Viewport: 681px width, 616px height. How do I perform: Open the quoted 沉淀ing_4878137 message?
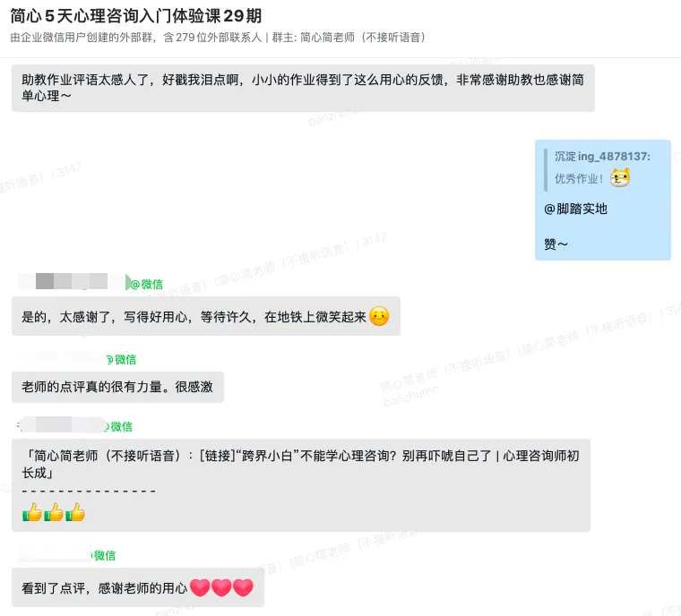(602, 169)
